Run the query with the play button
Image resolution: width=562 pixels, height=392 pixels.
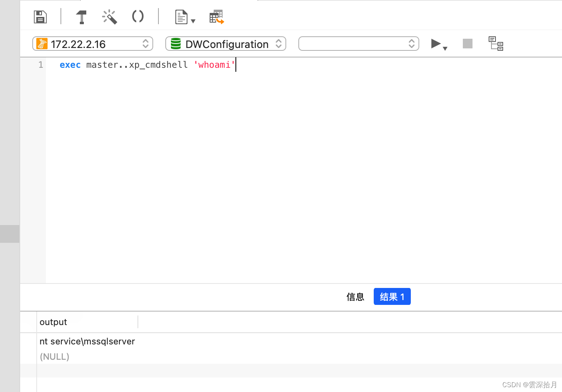[435, 44]
